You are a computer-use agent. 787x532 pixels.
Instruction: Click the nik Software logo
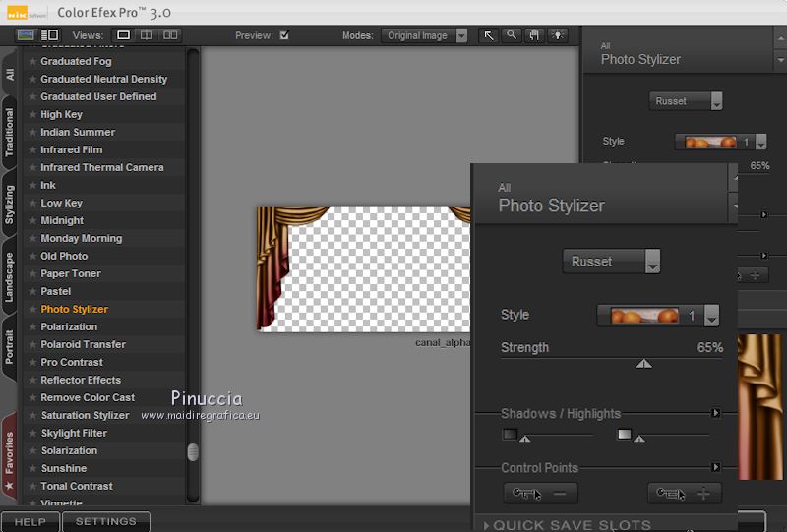tap(27, 13)
